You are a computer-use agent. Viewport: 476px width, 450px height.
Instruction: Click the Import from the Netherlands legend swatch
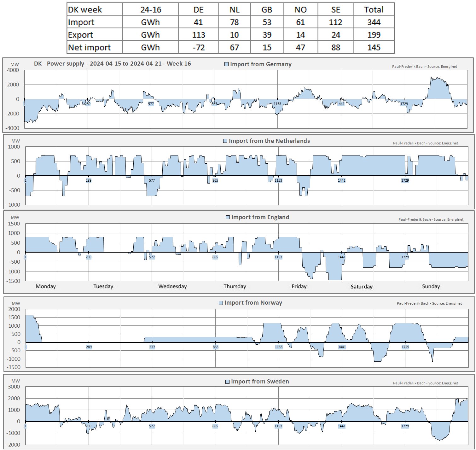click(x=225, y=141)
